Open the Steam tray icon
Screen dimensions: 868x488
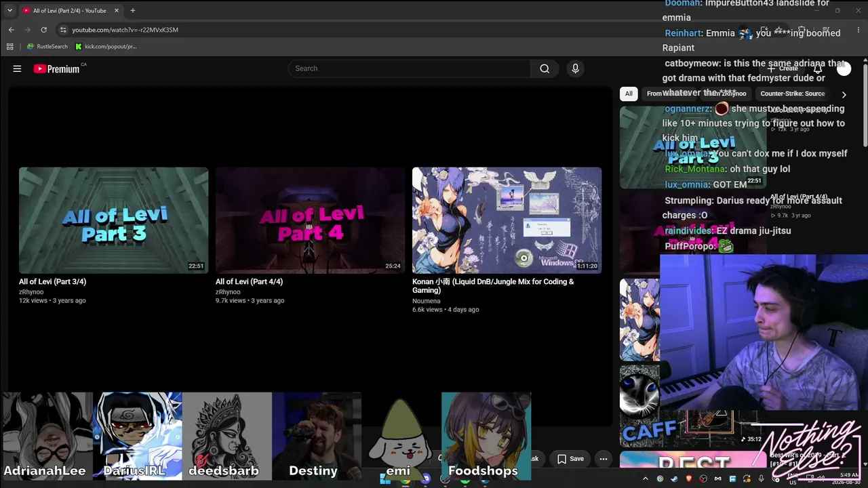pos(674,479)
